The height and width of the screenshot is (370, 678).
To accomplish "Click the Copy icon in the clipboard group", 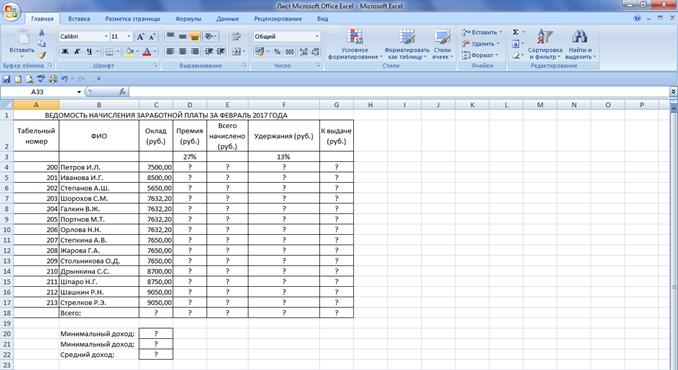I will pyautogui.click(x=42, y=44).
